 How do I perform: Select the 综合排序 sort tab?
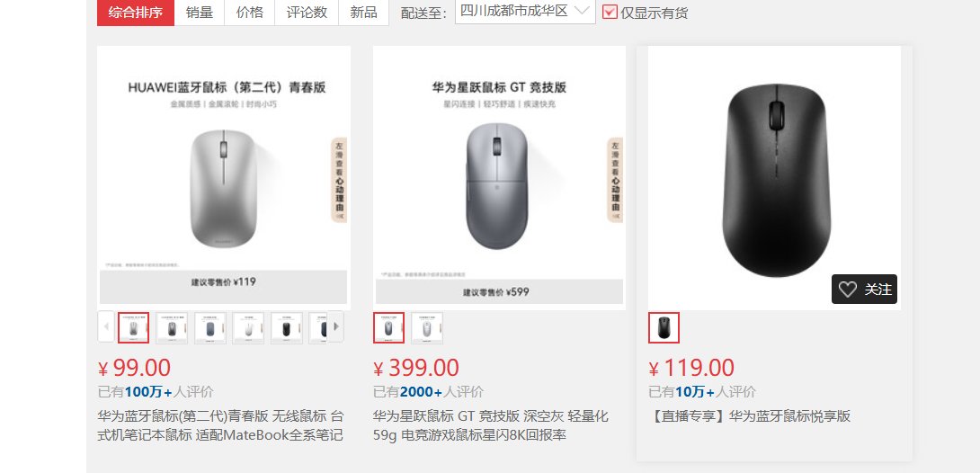(x=136, y=13)
